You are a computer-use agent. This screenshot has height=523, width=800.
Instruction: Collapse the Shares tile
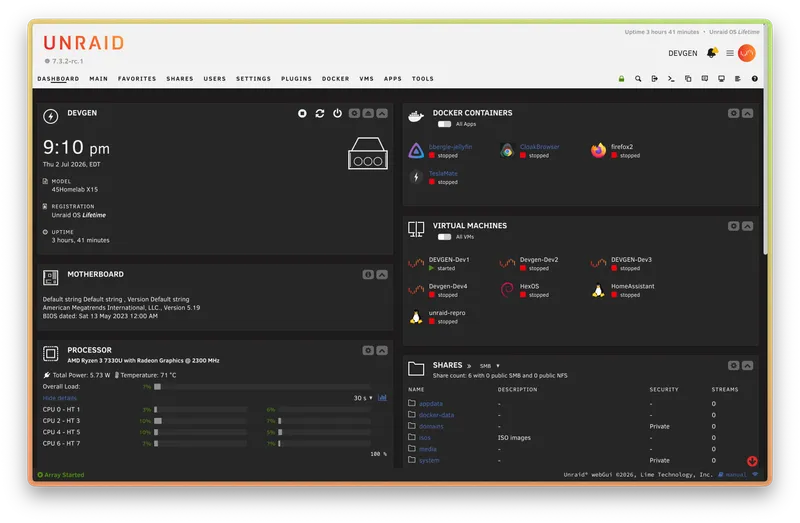(747, 365)
